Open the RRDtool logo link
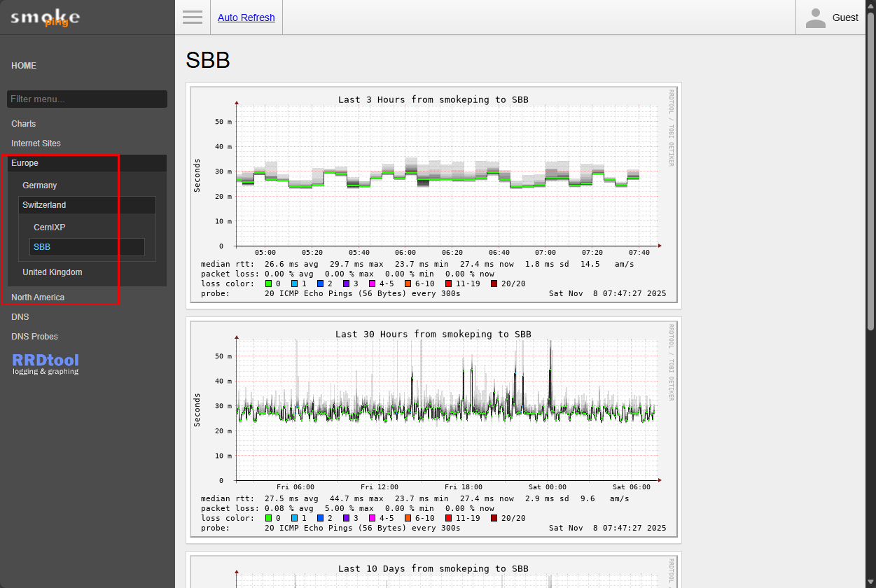The width and height of the screenshot is (876, 588). [46, 364]
